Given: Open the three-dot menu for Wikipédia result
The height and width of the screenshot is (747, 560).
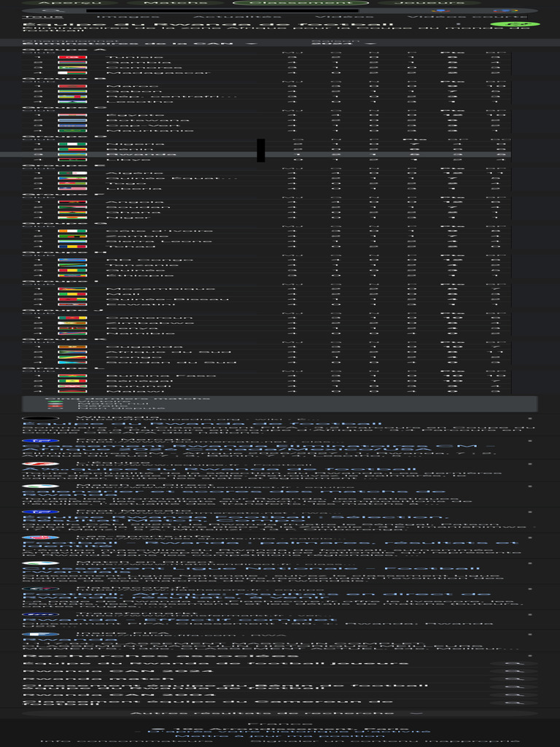Looking at the screenshot, I should [x=530, y=419].
